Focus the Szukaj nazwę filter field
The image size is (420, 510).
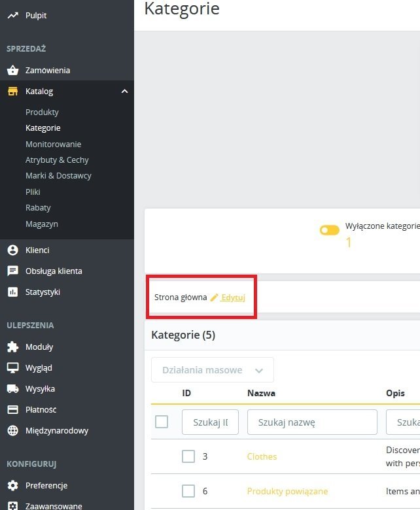[312, 422]
